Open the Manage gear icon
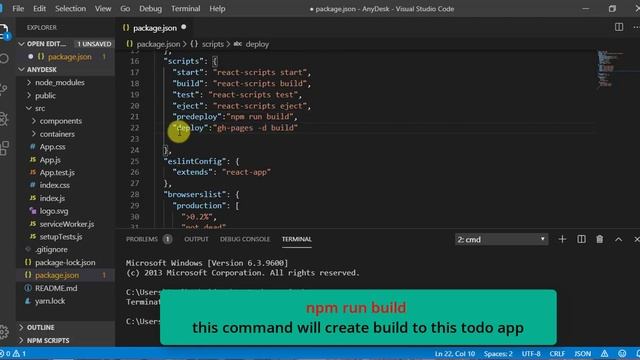Viewport: 640px width, 360px height. pos(4,331)
